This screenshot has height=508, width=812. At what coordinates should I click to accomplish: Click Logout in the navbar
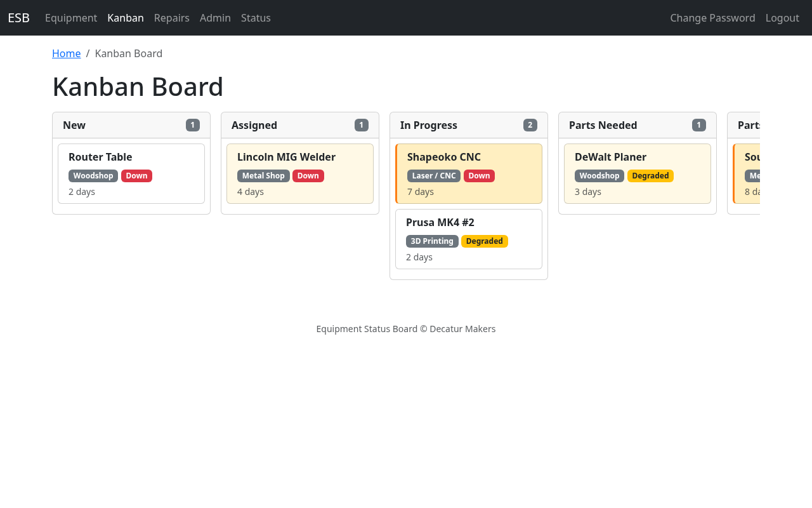coord(782,18)
